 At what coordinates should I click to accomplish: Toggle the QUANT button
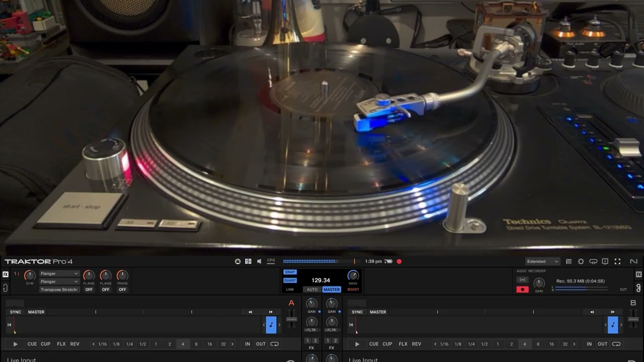pyautogui.click(x=290, y=281)
